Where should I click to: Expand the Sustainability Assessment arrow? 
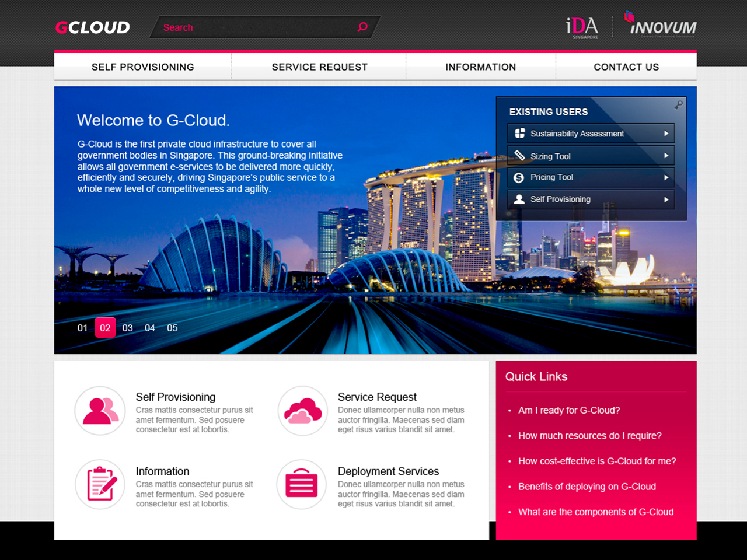point(666,134)
